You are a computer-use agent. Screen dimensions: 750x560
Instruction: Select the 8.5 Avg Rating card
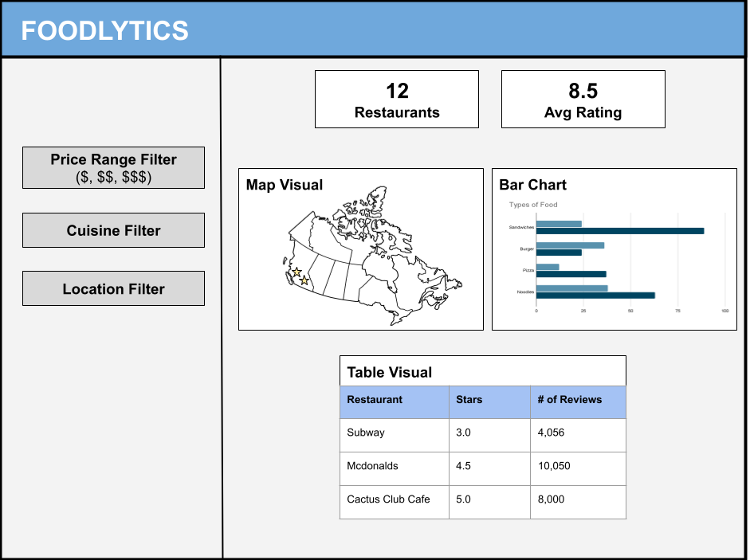click(x=583, y=100)
